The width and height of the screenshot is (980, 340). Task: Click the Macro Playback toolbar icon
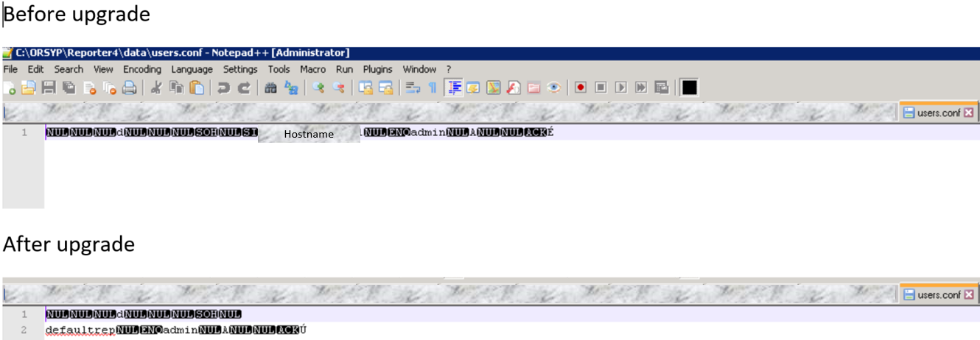(x=621, y=88)
